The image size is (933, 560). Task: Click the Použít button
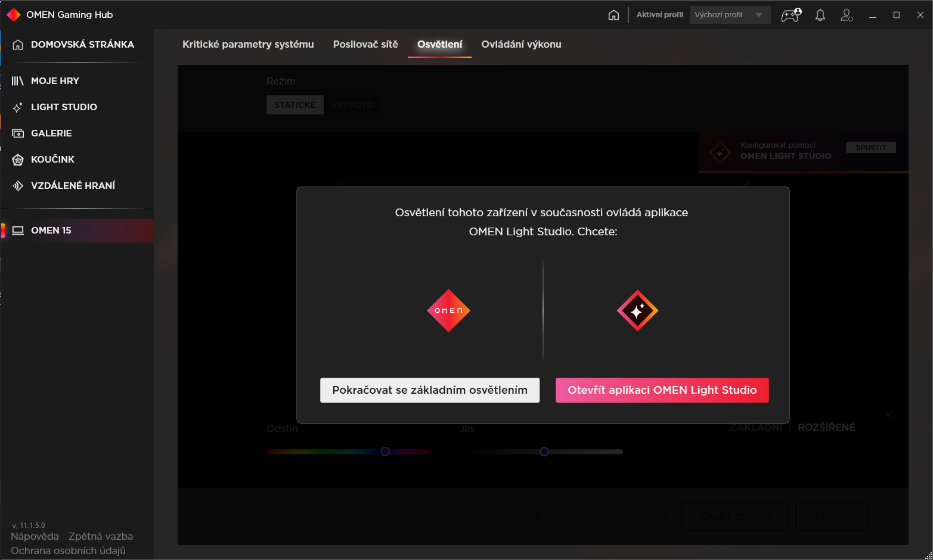click(832, 517)
